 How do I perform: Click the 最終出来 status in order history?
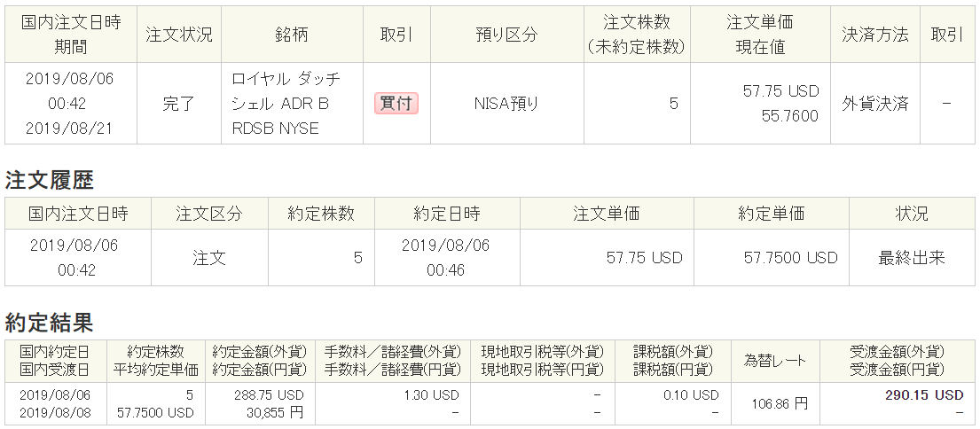coord(912,258)
